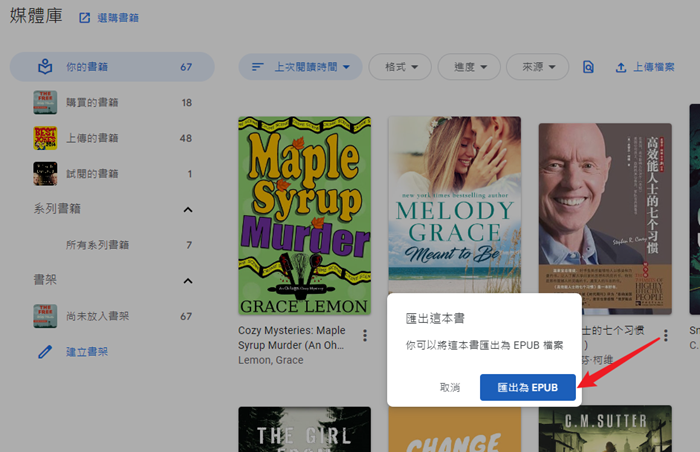Screen dimensions: 700x452
Task: Open the Change book cover
Action: [x=454, y=429]
